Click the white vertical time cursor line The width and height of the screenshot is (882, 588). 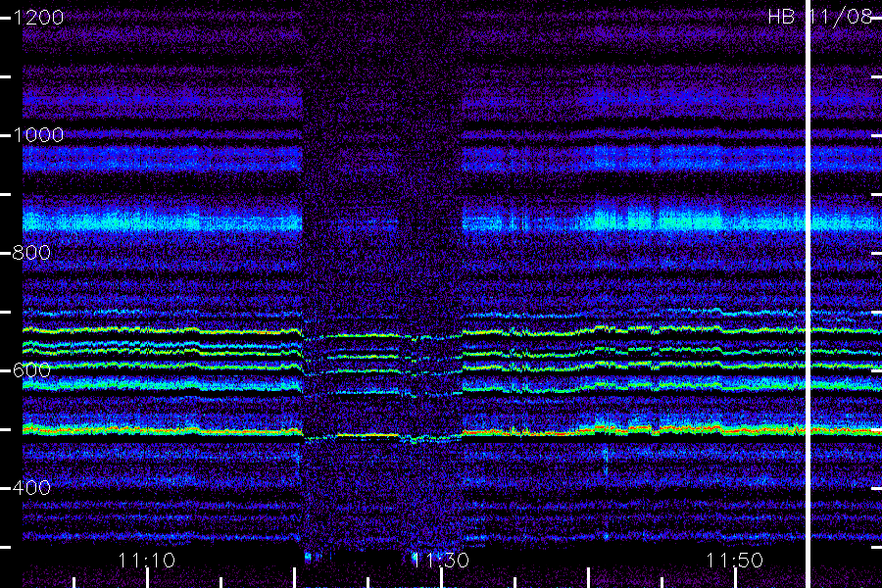pos(808,294)
